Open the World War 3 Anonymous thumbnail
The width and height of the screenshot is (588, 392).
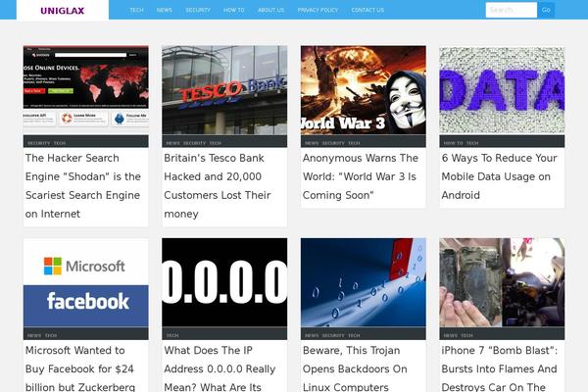[x=364, y=90]
